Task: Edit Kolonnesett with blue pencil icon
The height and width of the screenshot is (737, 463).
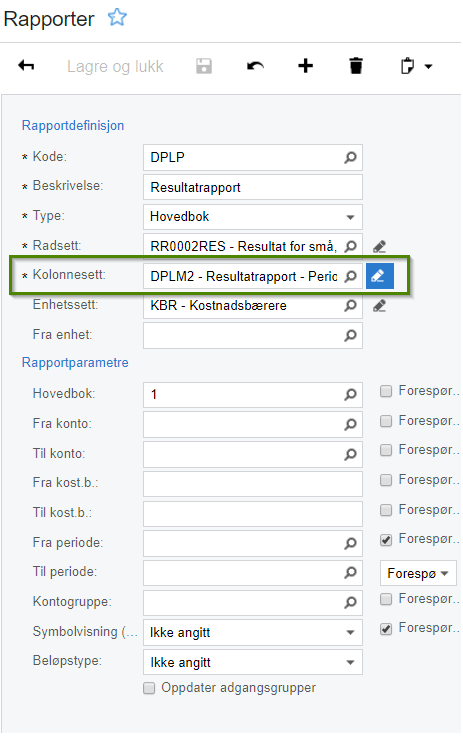Action: pos(380,276)
